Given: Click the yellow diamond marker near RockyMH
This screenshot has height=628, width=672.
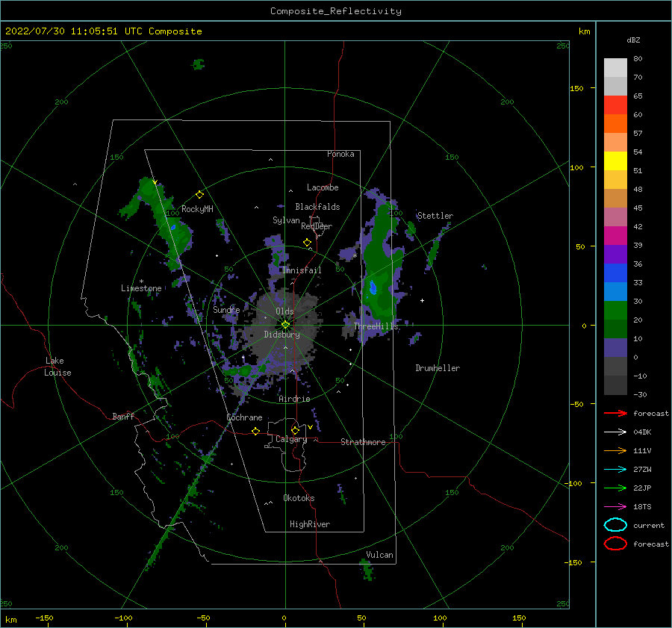Looking at the screenshot, I should 199,195.
